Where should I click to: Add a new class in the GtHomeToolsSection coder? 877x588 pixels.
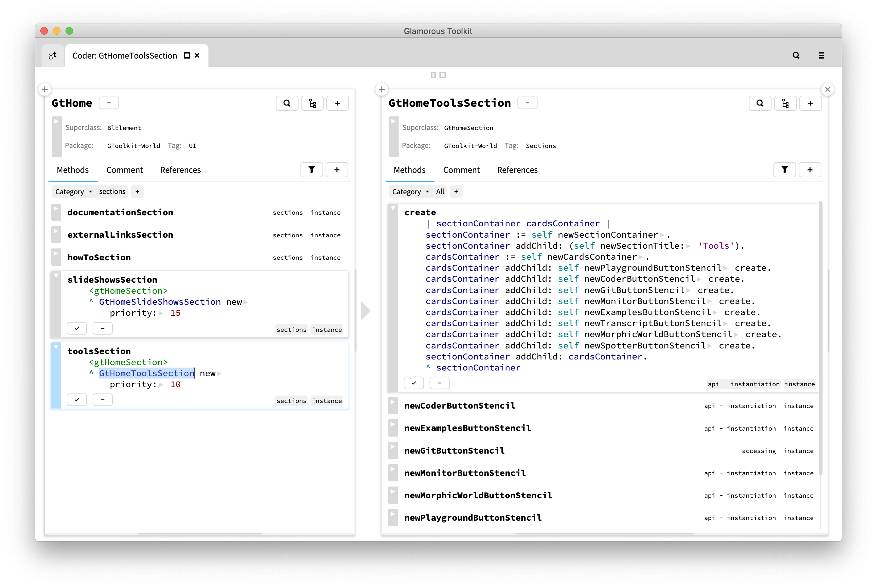[x=811, y=103]
